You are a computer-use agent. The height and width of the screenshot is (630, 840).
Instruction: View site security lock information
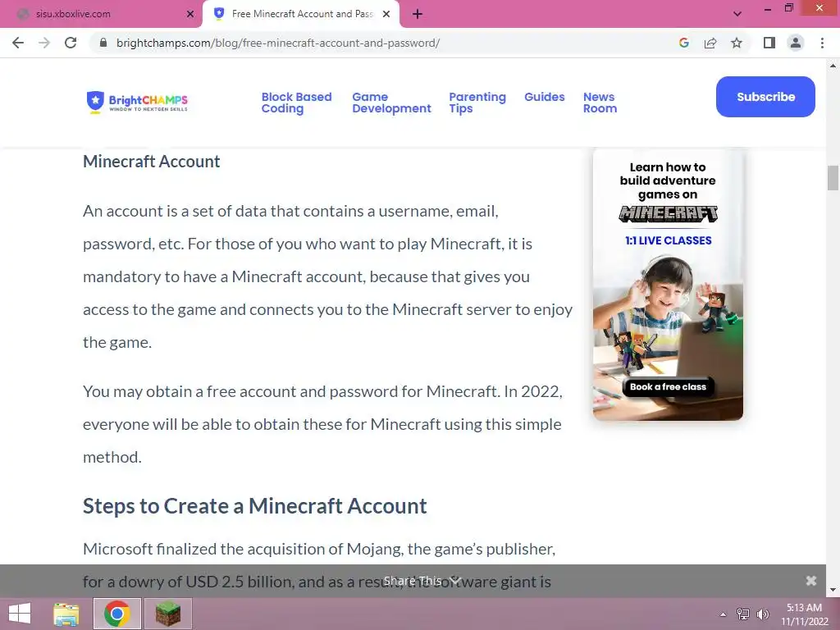click(103, 43)
